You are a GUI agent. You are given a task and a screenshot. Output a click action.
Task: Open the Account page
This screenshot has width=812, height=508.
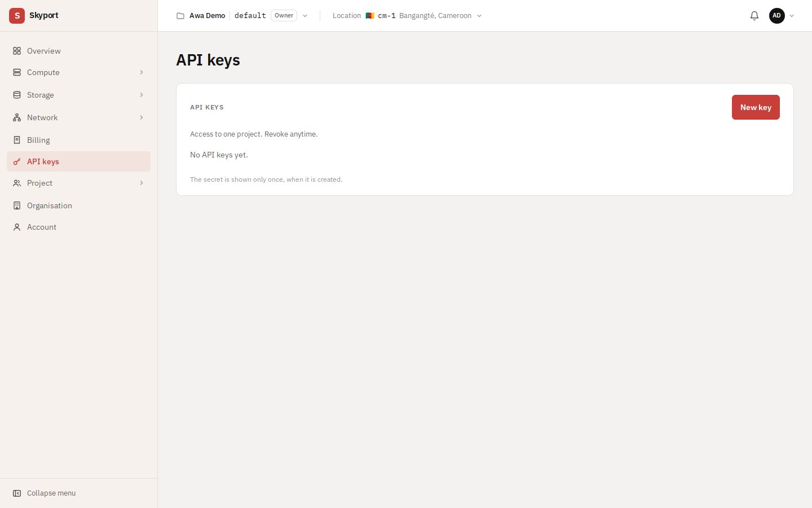click(79, 227)
